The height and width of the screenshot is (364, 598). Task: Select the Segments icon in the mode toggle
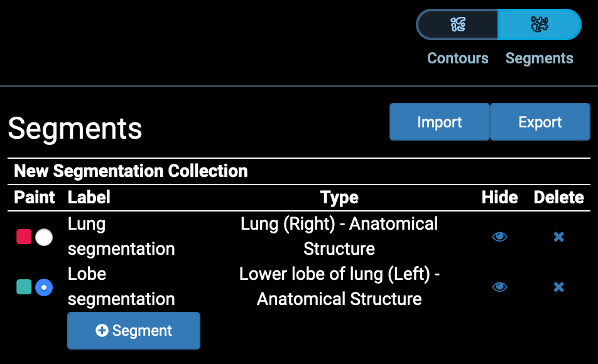coord(539,24)
